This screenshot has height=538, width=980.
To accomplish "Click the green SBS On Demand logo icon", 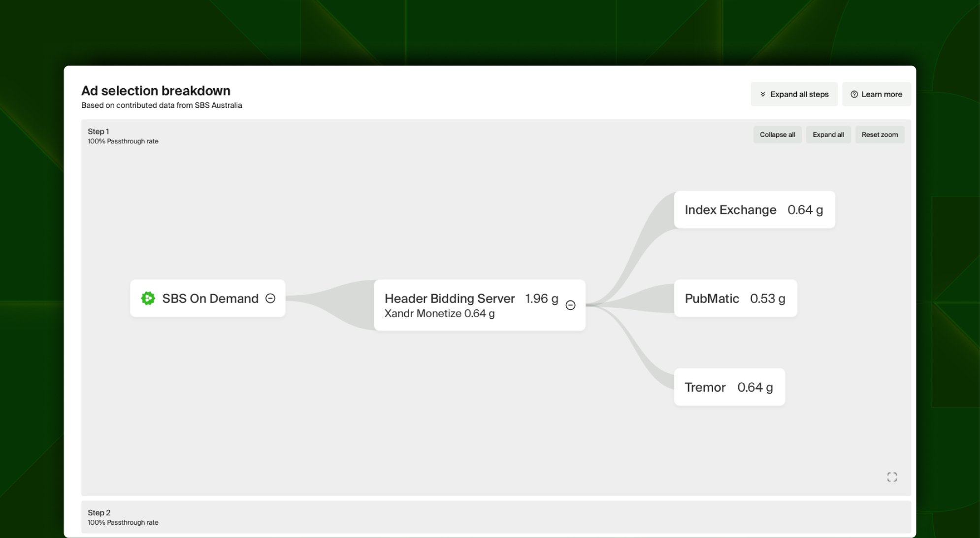I will point(148,299).
